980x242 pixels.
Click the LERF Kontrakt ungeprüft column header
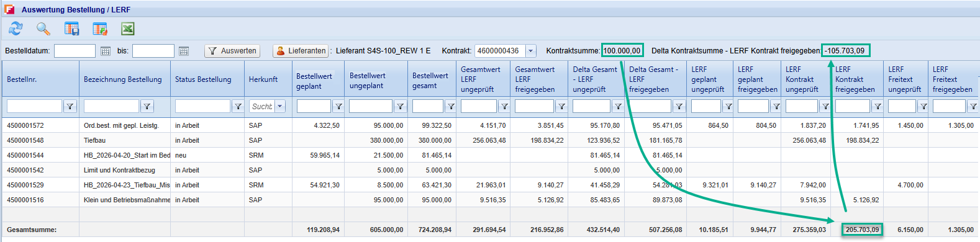tap(805, 79)
